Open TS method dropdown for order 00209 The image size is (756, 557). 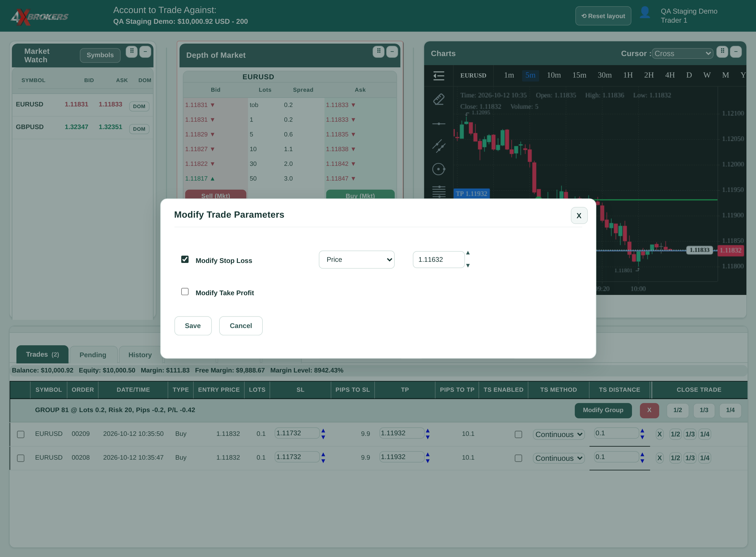(x=559, y=434)
